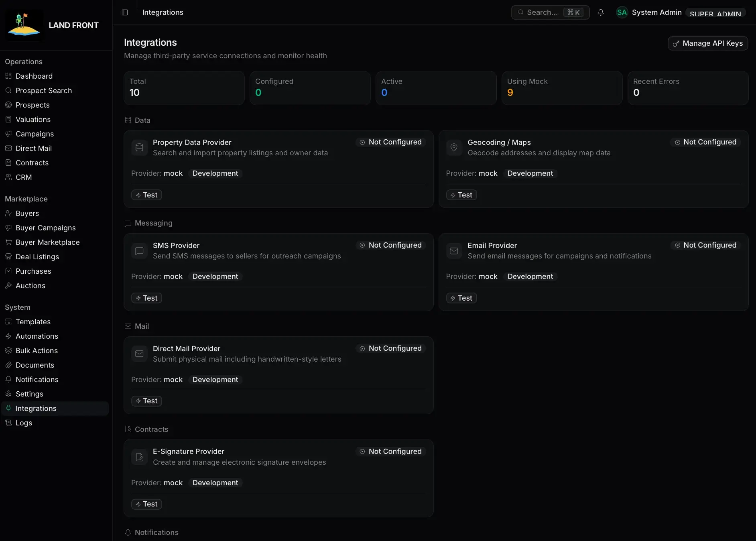Click the Active stat card
The width and height of the screenshot is (756, 541).
point(436,88)
